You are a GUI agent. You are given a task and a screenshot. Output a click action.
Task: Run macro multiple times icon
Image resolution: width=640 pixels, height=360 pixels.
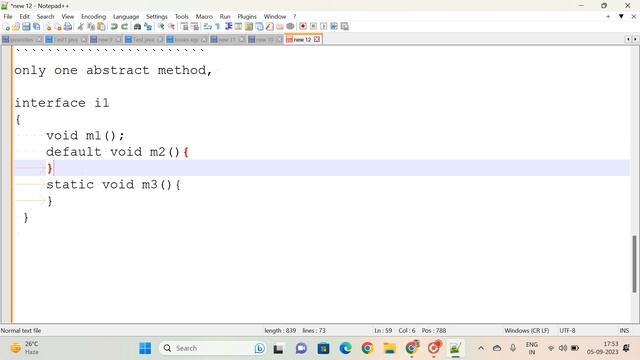click(x=334, y=27)
